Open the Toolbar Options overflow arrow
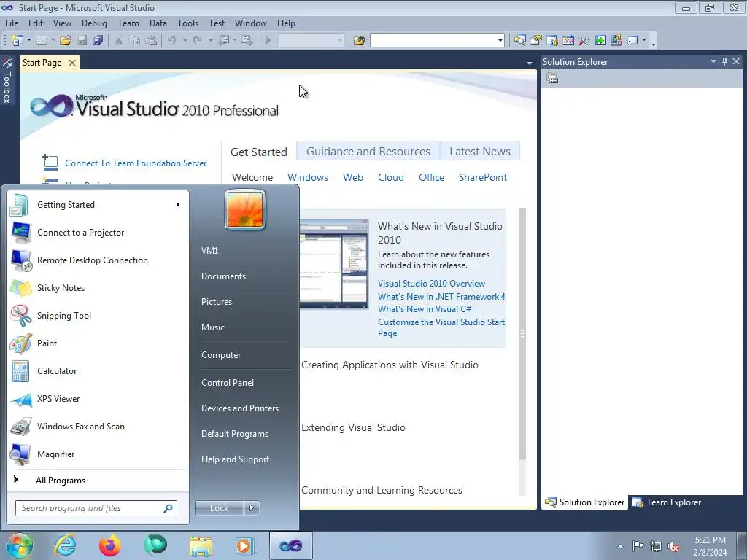The width and height of the screenshot is (747, 560). pyautogui.click(x=654, y=42)
